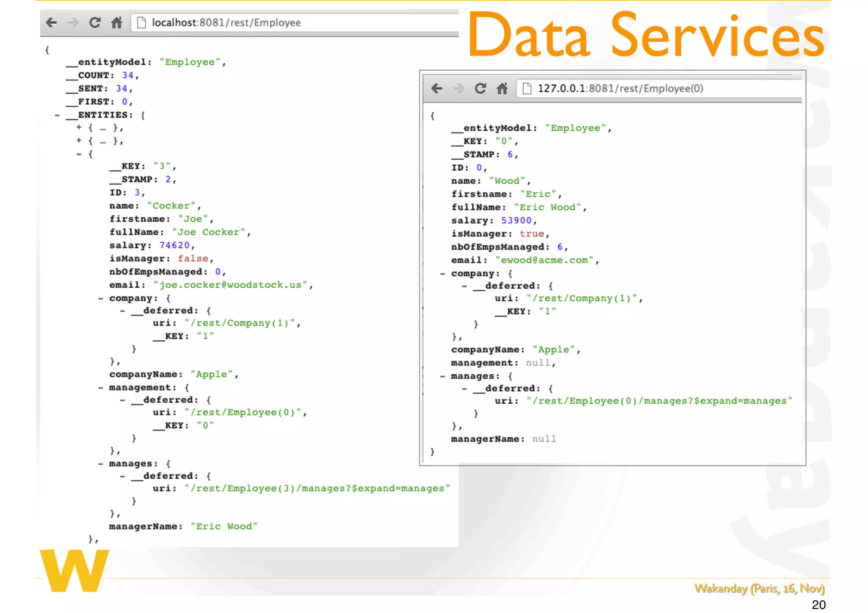Screen dimensions: 868x613
Task: Select managerName value null
Action: [544, 439]
